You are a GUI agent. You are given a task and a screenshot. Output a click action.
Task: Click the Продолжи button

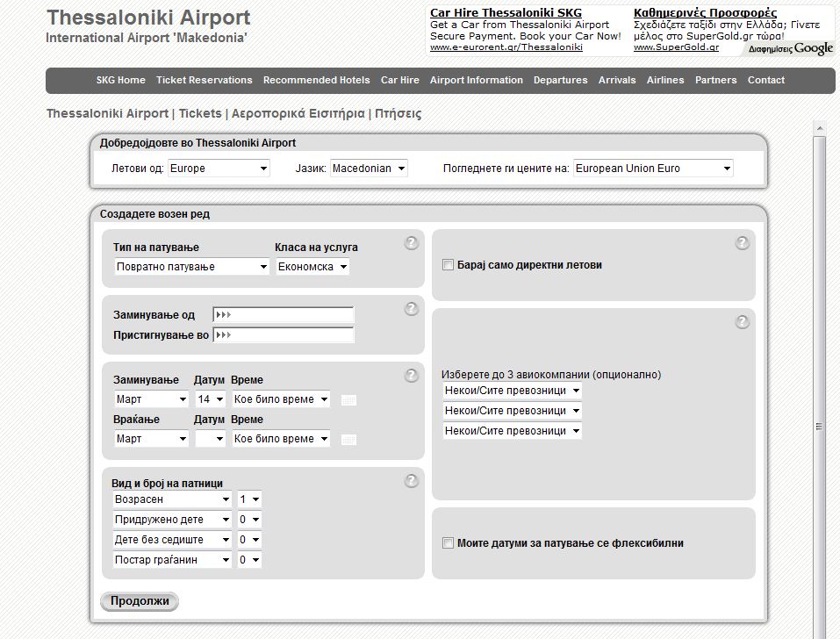(x=140, y=601)
